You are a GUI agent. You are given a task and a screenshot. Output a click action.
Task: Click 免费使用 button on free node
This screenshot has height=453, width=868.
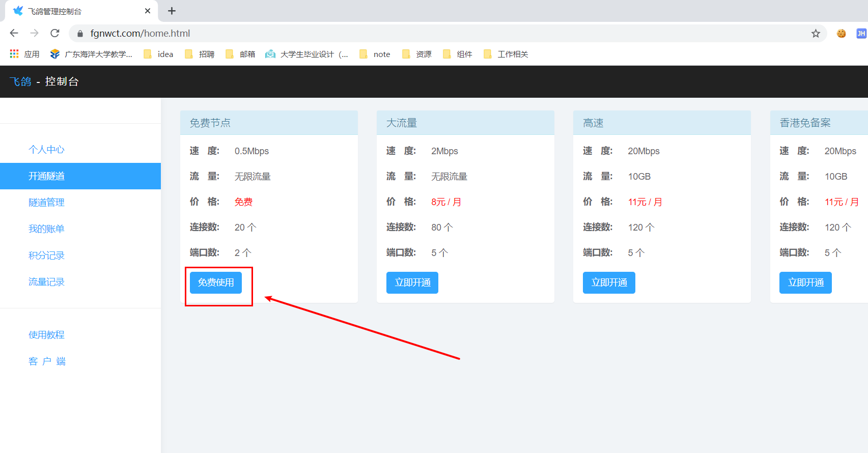(216, 282)
